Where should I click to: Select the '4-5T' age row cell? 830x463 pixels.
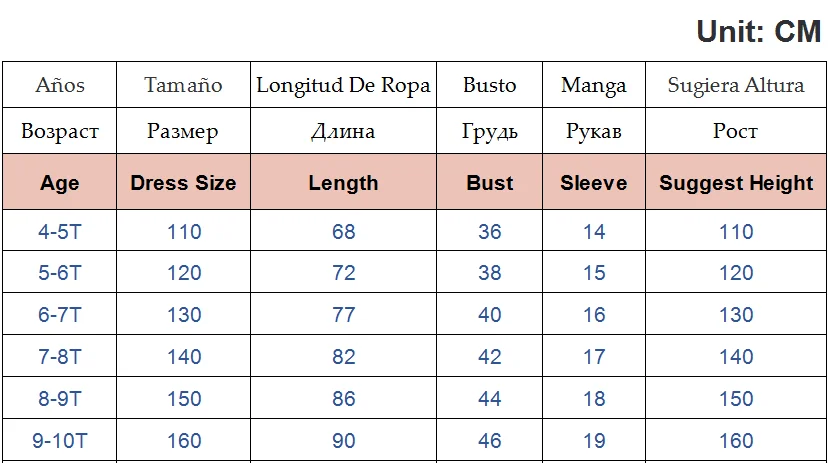pos(60,232)
